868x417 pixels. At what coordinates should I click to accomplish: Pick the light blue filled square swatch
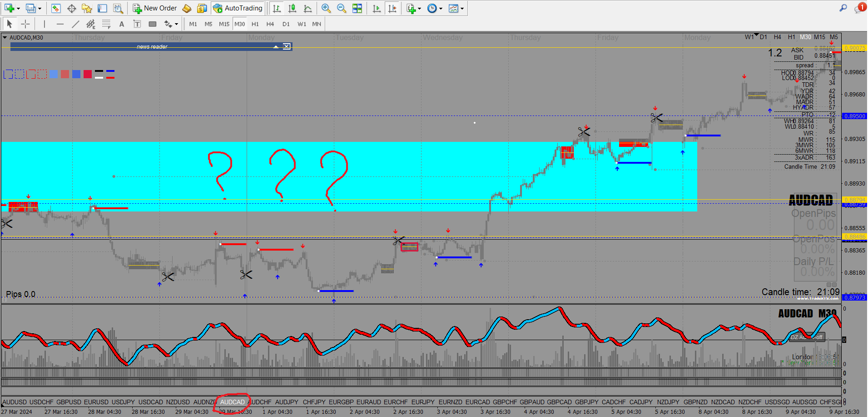click(x=54, y=74)
